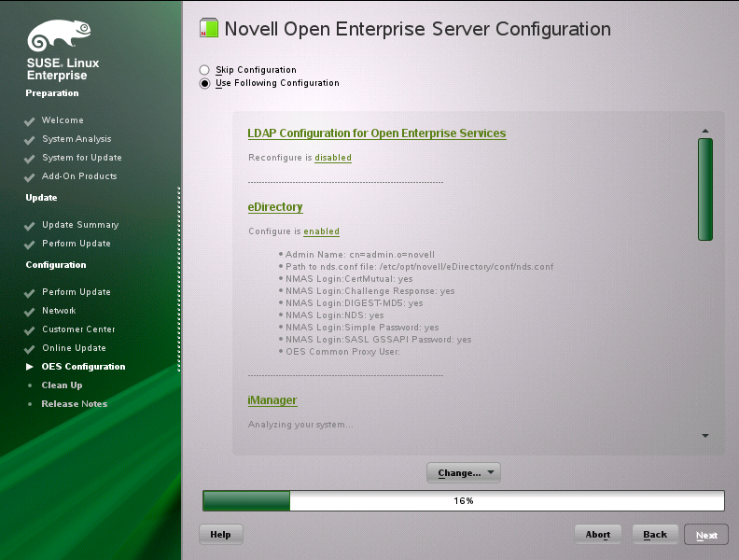This screenshot has width=739, height=560.
Task: Click the bullet beside Clean Up
Action: 30,385
